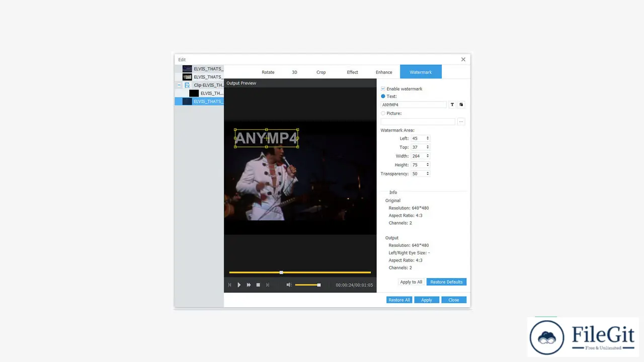The image size is (644, 362).
Task: Select the ELVIS_TH... child clip row
Action: pos(199,93)
